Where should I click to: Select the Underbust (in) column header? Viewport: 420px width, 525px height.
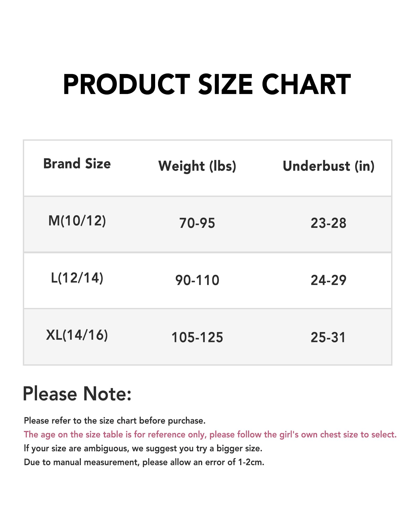coord(328,166)
